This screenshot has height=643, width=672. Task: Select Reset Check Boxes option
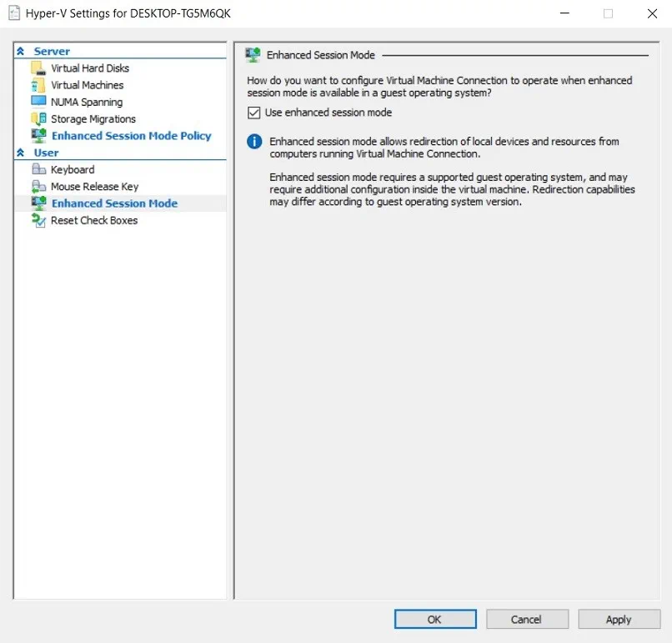tap(94, 220)
